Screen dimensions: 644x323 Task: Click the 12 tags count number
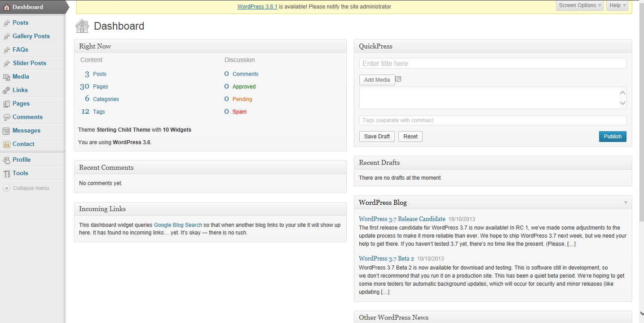point(85,112)
